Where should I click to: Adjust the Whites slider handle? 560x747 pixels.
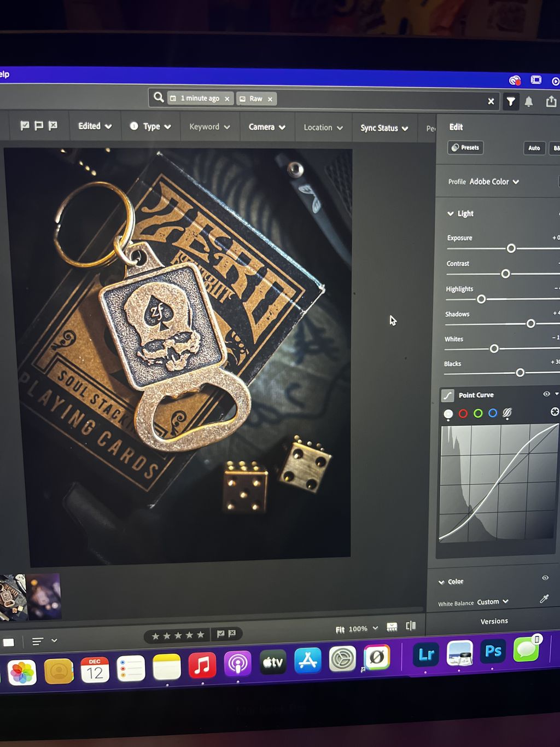click(494, 349)
